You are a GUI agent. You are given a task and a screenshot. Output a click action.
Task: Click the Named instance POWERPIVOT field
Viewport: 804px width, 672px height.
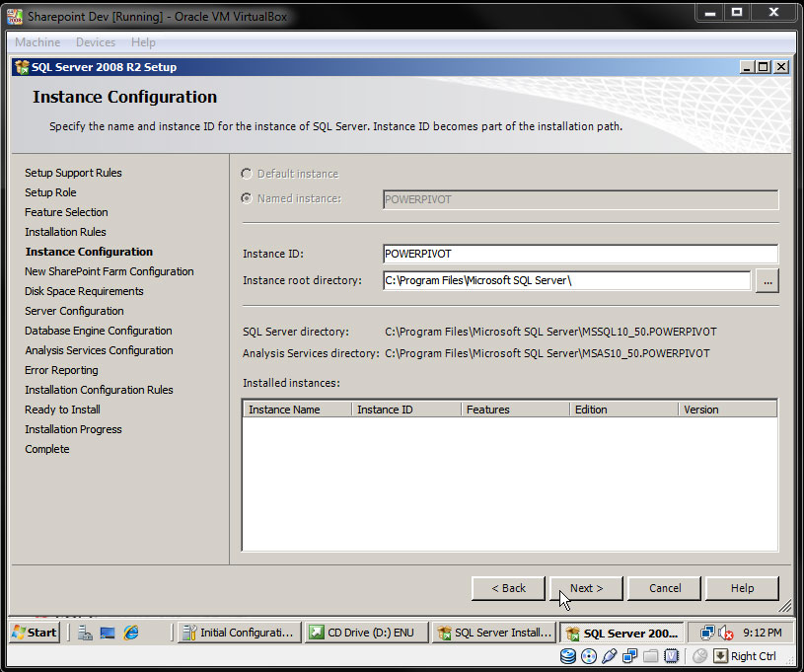(580, 199)
